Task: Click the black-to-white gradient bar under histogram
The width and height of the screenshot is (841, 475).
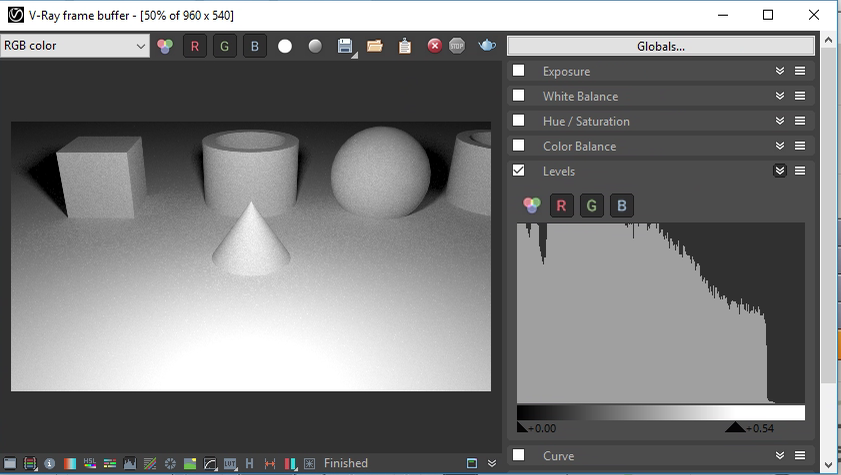Action: tap(661, 412)
